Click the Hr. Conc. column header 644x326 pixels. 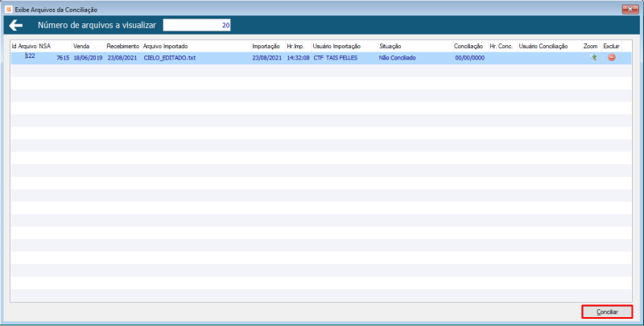point(503,47)
